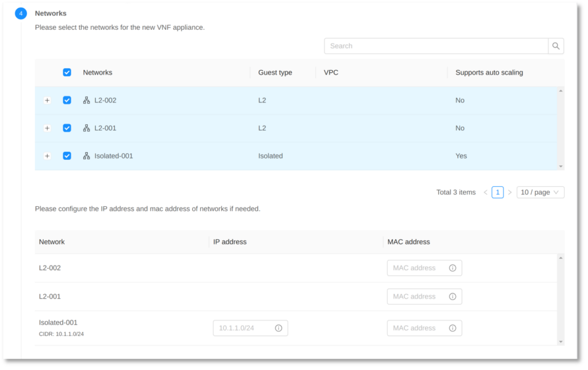Screen dimensions: 588x370
Task: Click the lower table scrollbar down arrow
Action: click(560, 341)
